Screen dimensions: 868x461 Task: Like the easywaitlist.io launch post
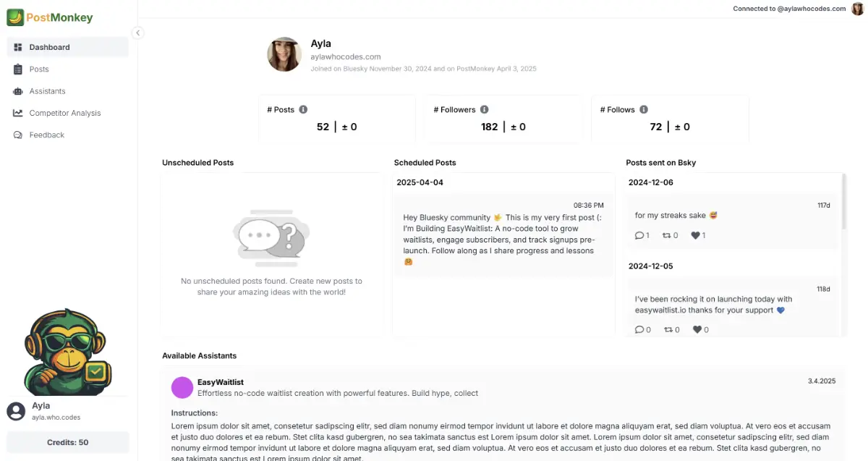pyautogui.click(x=697, y=329)
